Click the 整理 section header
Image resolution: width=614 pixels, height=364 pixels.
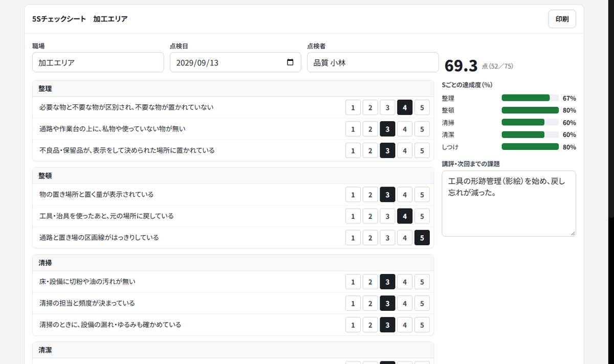pyautogui.click(x=233, y=88)
